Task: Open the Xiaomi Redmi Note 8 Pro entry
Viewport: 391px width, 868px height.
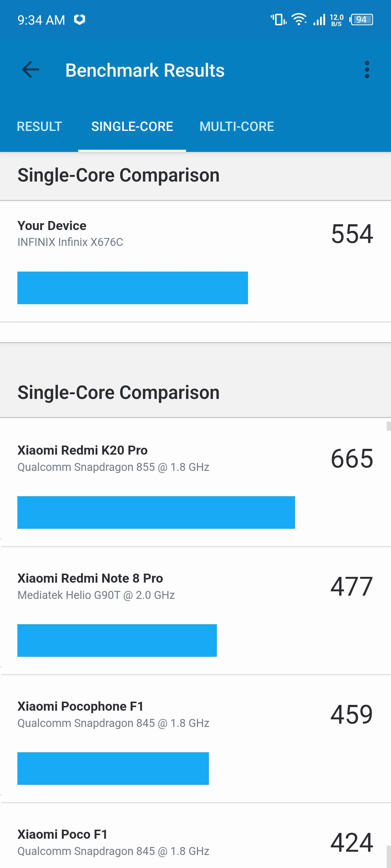Action: 195,611
